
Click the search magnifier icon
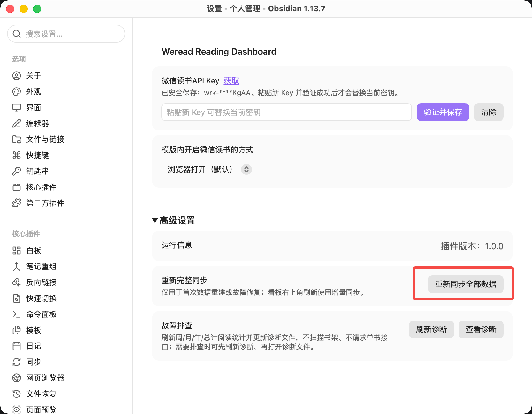[17, 34]
